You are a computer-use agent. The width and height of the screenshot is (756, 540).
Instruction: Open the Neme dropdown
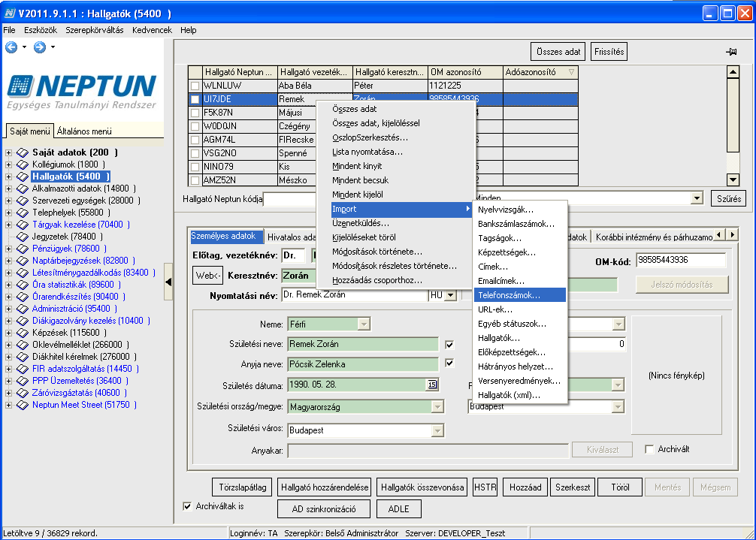pos(364,324)
